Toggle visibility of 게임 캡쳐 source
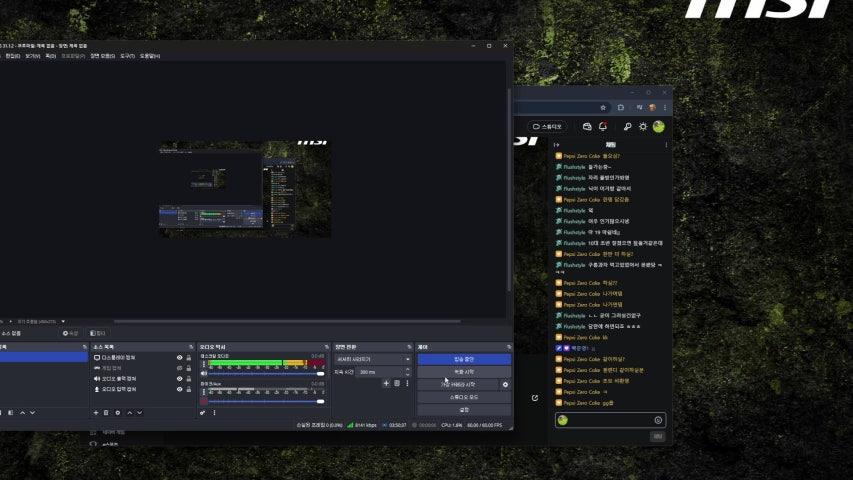 (x=180, y=368)
